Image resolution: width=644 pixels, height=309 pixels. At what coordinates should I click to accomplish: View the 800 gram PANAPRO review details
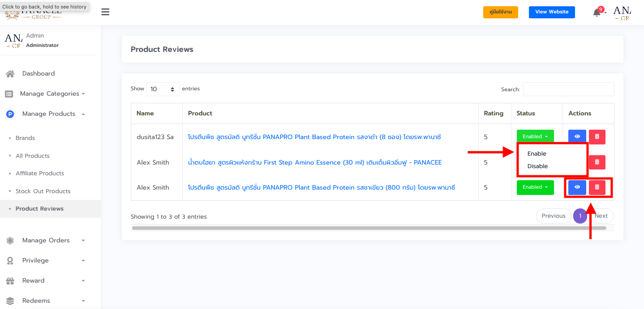tap(577, 187)
